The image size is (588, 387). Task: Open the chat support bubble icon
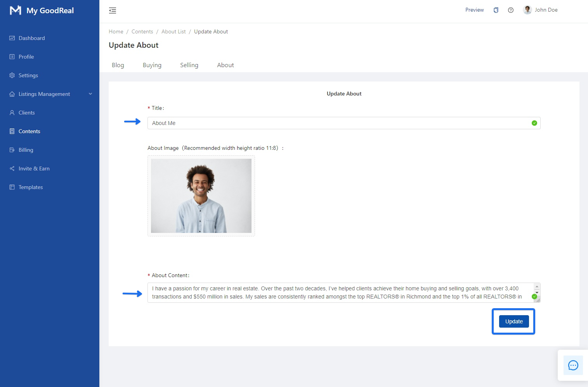point(573,365)
